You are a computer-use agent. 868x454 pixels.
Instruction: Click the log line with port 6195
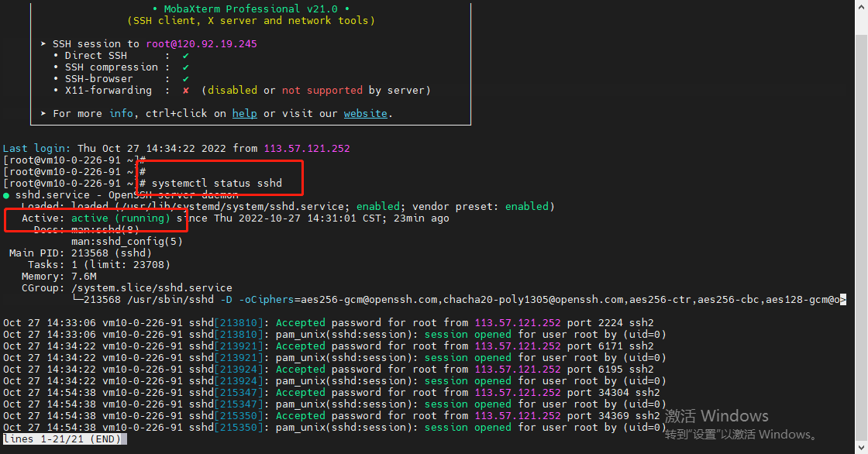pos(329,370)
